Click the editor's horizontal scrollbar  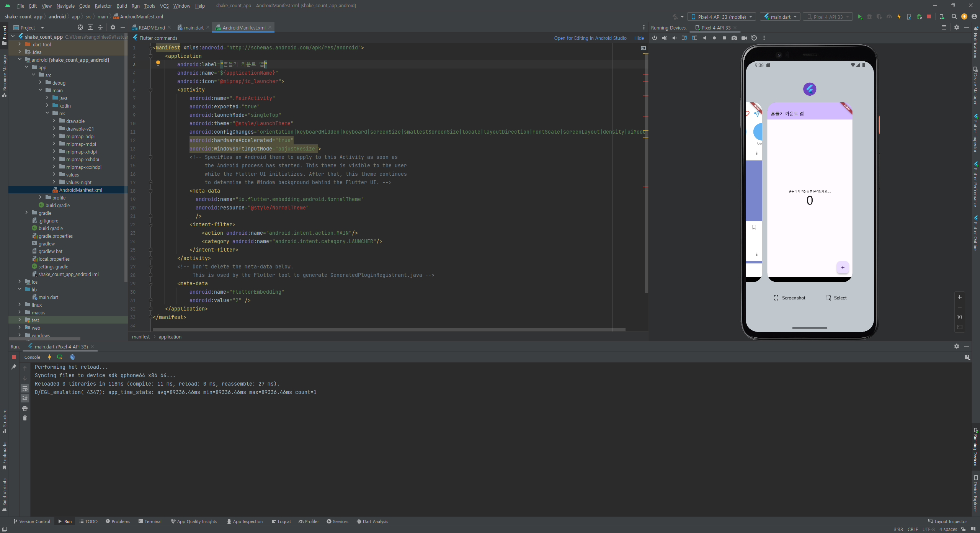389,329
